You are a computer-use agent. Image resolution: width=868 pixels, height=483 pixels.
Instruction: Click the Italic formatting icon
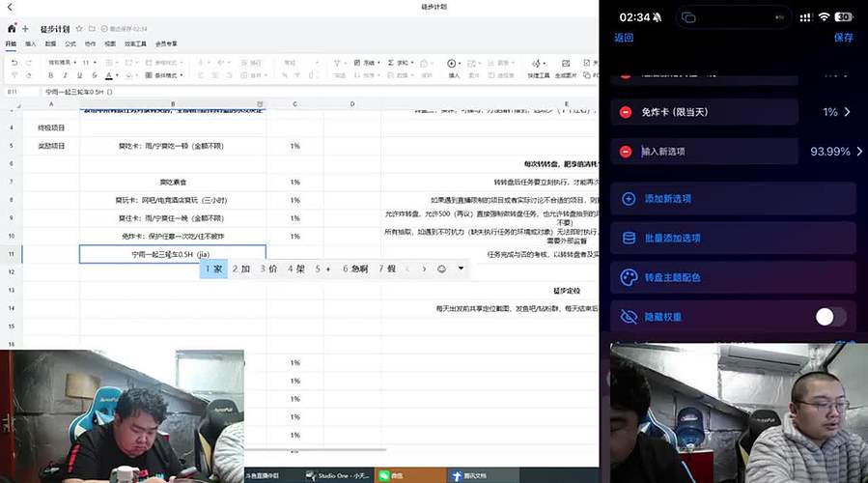65,75
